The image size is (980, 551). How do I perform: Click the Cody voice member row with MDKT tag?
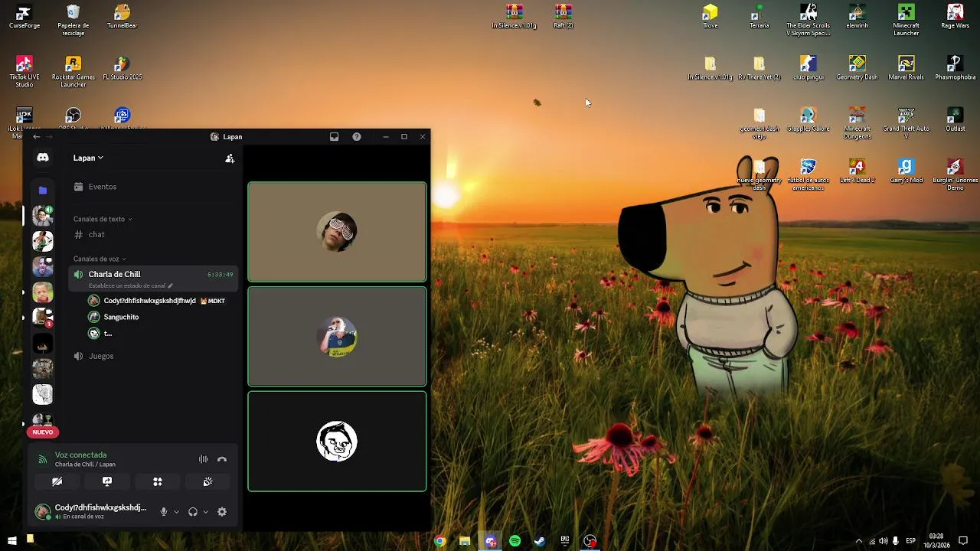161,301
